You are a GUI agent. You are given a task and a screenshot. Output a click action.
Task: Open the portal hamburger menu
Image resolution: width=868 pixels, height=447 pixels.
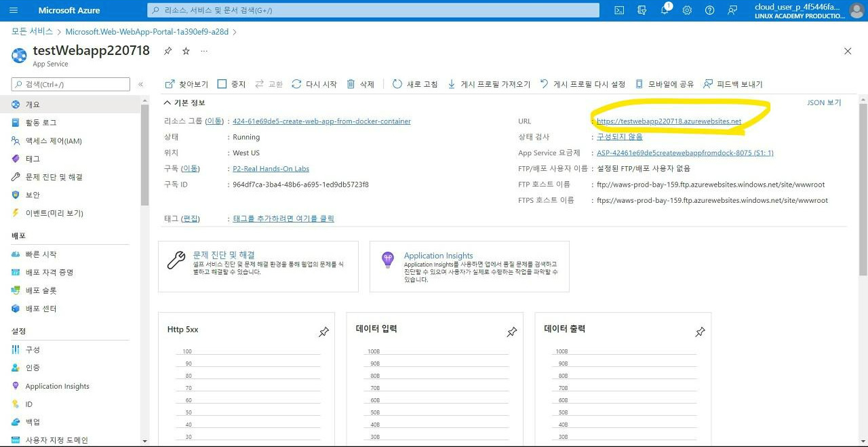click(x=13, y=9)
